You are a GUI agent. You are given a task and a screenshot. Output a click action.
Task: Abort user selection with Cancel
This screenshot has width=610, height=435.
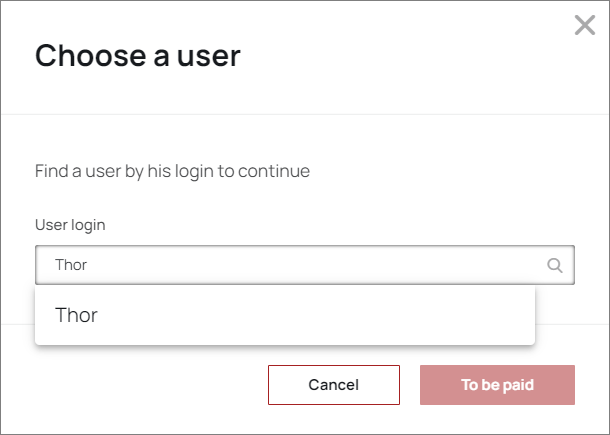click(x=333, y=385)
